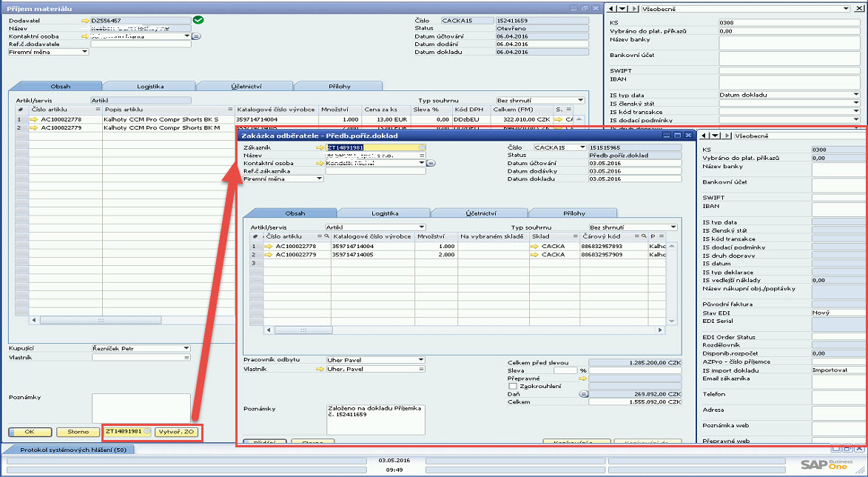868x477 pixels.
Task: Open Vlastník link arrow for Uher, Pavel
Action: click(320, 369)
